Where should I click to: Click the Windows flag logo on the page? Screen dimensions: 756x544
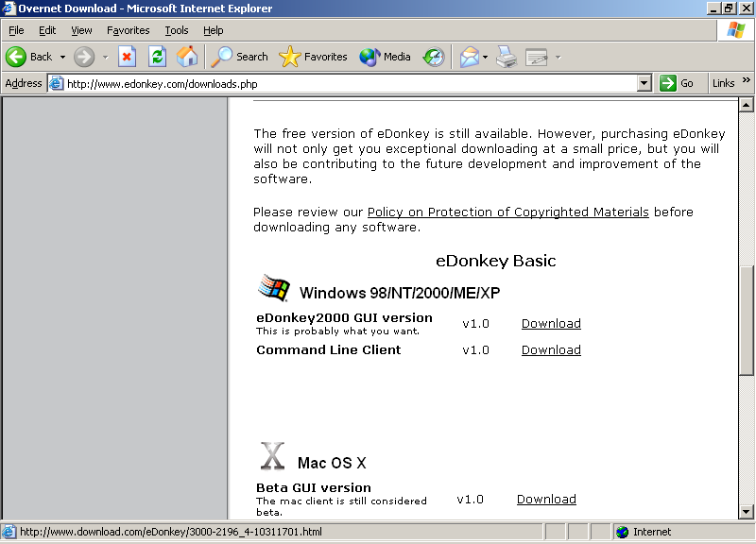[274, 288]
